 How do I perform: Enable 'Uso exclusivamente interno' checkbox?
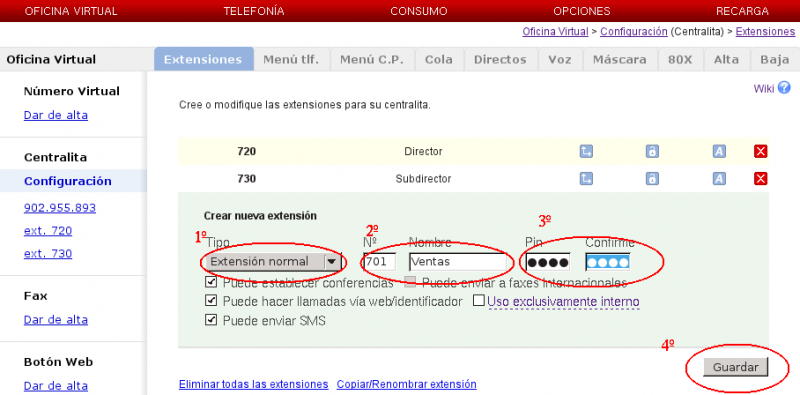(479, 301)
